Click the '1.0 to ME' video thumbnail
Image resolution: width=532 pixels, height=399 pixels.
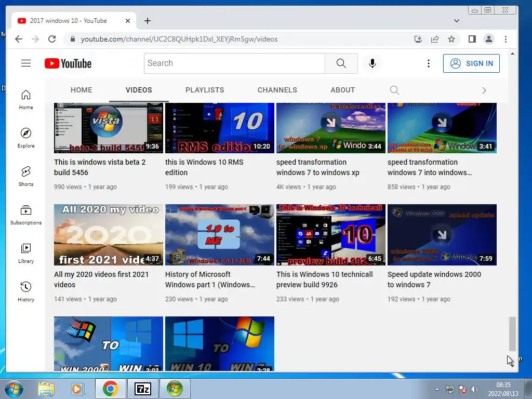[220, 235]
